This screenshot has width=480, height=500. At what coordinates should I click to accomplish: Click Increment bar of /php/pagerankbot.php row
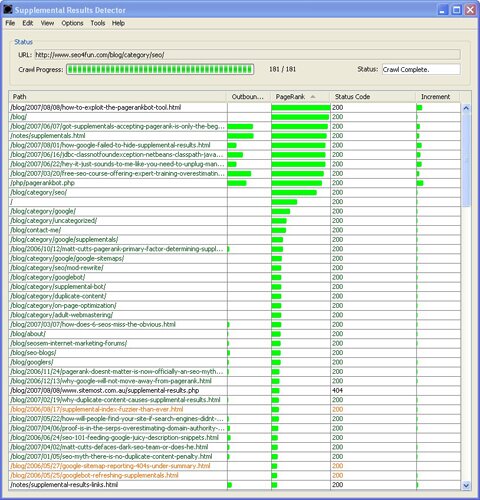pos(420,183)
